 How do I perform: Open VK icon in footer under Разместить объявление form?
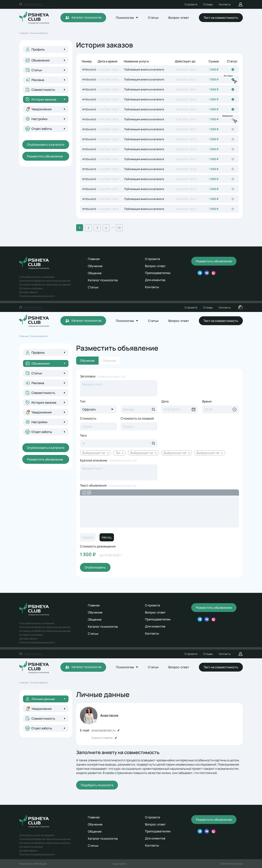pos(207,619)
